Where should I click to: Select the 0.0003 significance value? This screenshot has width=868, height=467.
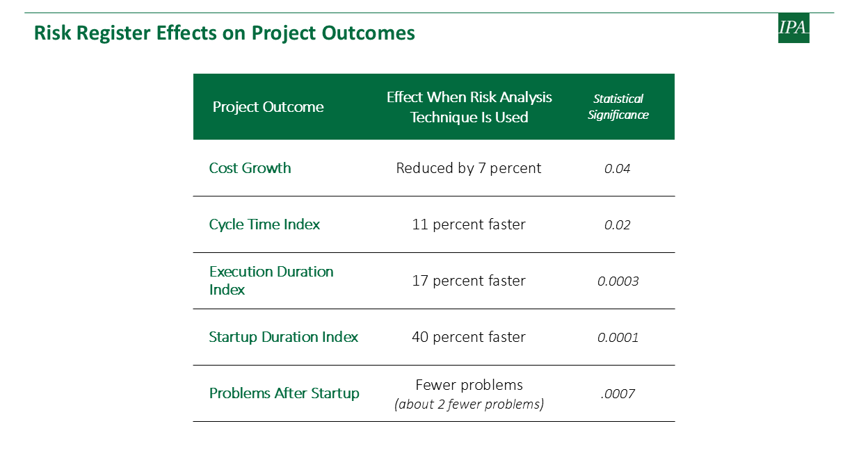[x=618, y=281]
